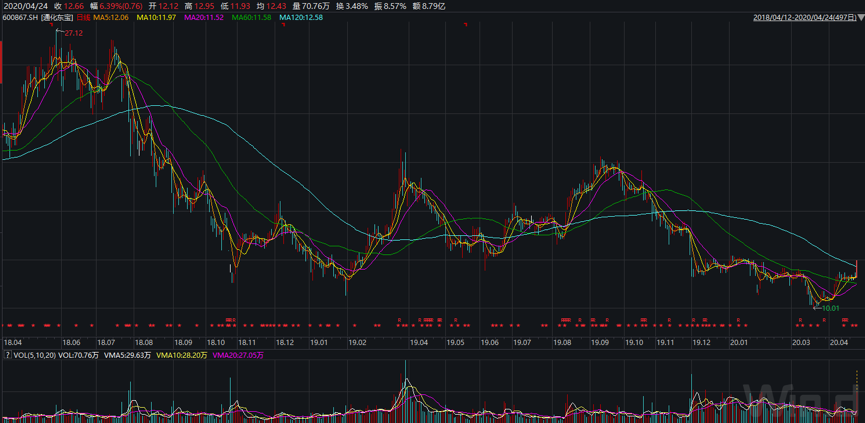865x423 pixels.
Task: Click the MA120:12.58 legend label
Action: (300, 18)
